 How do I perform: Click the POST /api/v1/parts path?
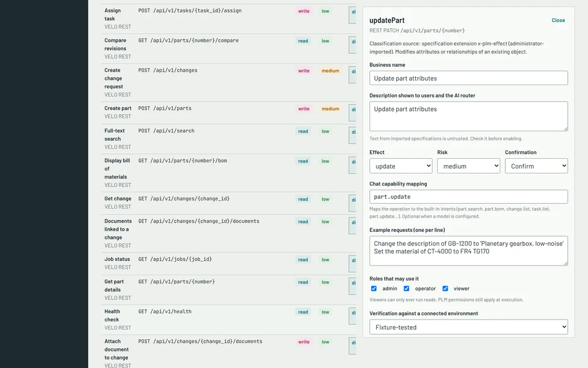pos(165,109)
